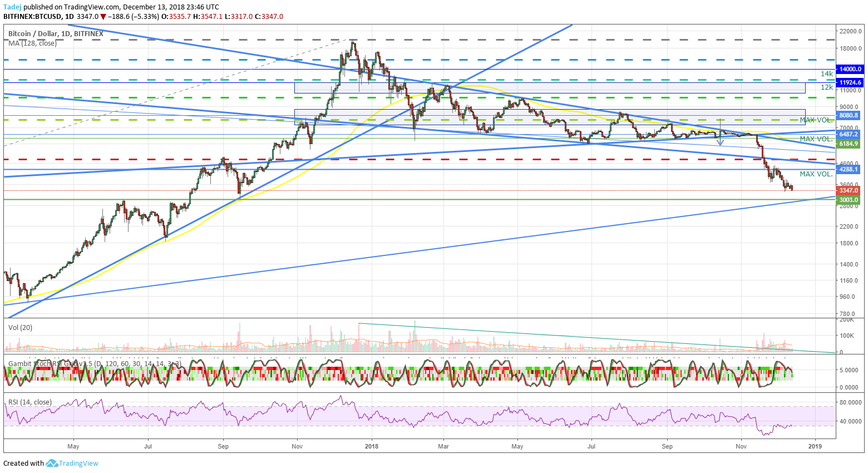The image size is (868, 473).
Task: Click the 14000.0 blue price label
Action: tap(850, 69)
